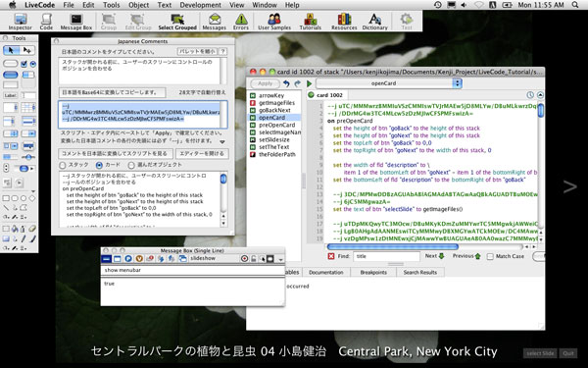The width and height of the screenshot is (588, 368).
Task: Close the Find bar with red X
Action: [x=331, y=256]
